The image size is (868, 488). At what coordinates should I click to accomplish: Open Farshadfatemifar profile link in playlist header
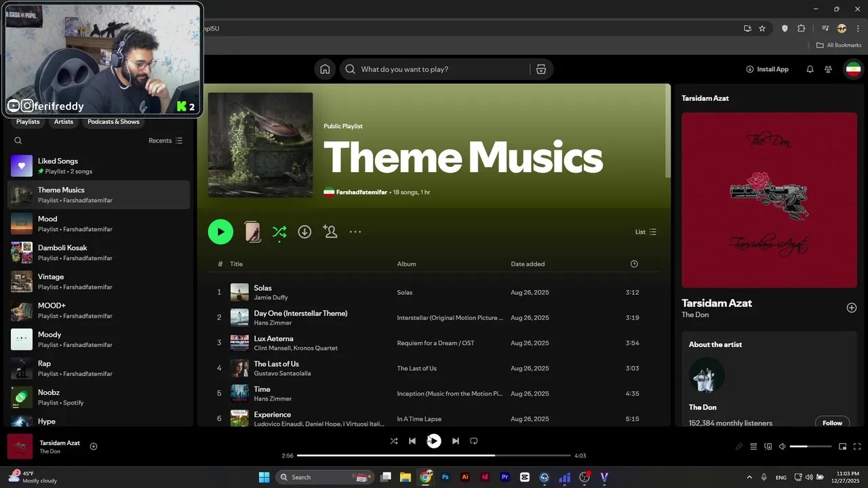(361, 192)
